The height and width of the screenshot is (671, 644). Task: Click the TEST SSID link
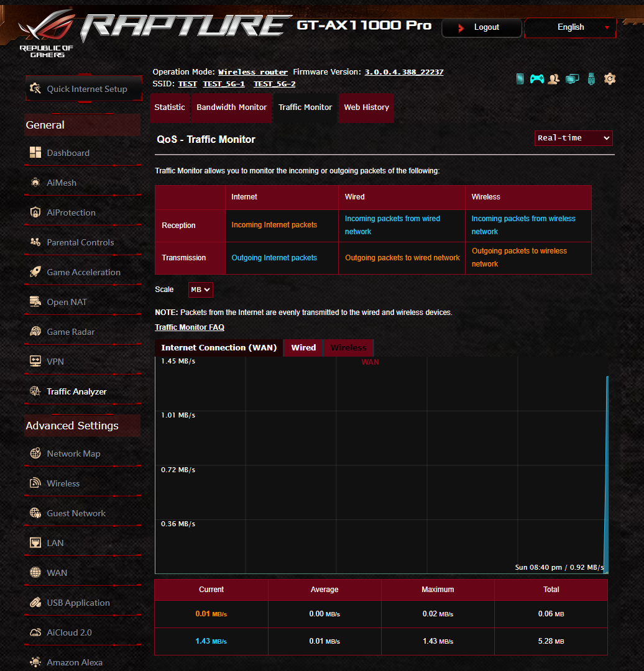[x=187, y=84]
